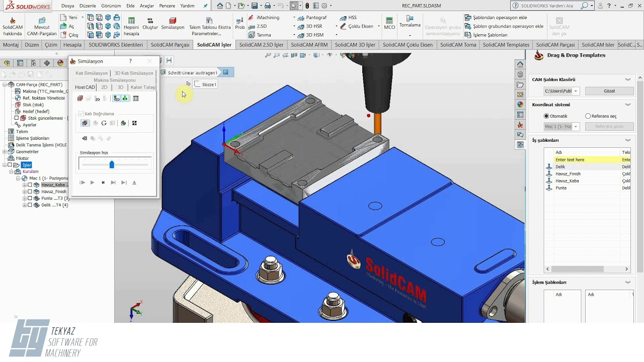The image size is (644, 362).
Task: Select Punta template in İş şablonları
Action: point(560,188)
